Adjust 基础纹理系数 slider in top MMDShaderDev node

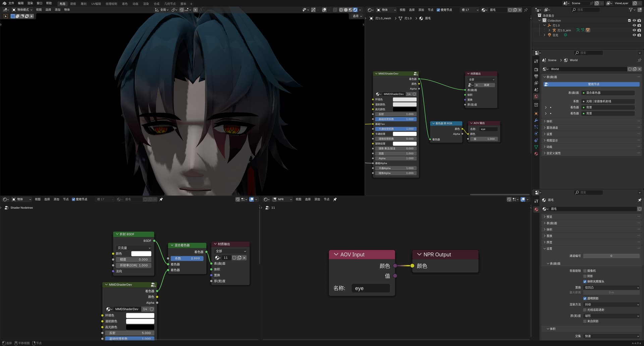click(396, 119)
